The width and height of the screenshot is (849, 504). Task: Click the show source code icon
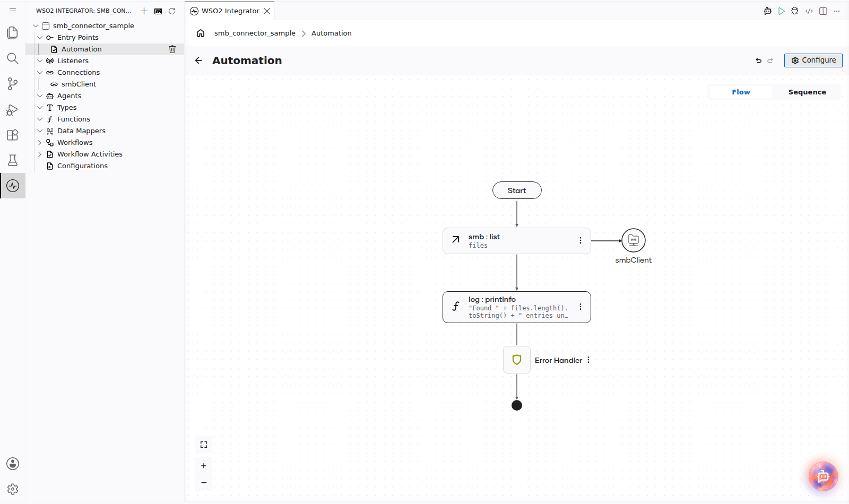tap(809, 11)
